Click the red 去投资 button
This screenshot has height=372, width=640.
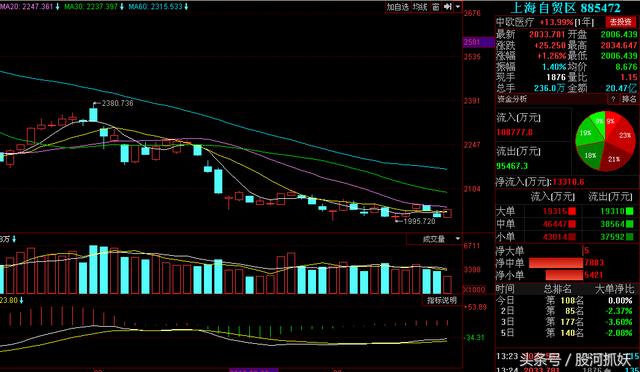(620, 22)
